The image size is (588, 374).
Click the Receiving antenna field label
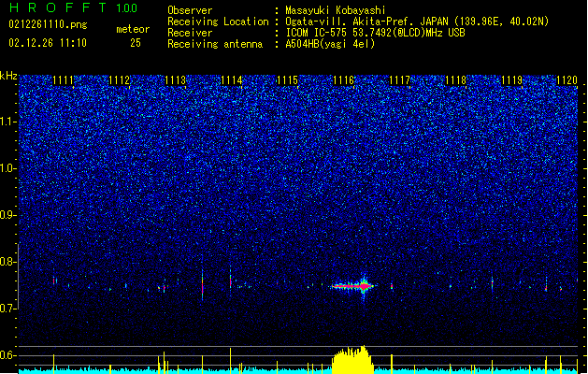click(x=215, y=44)
